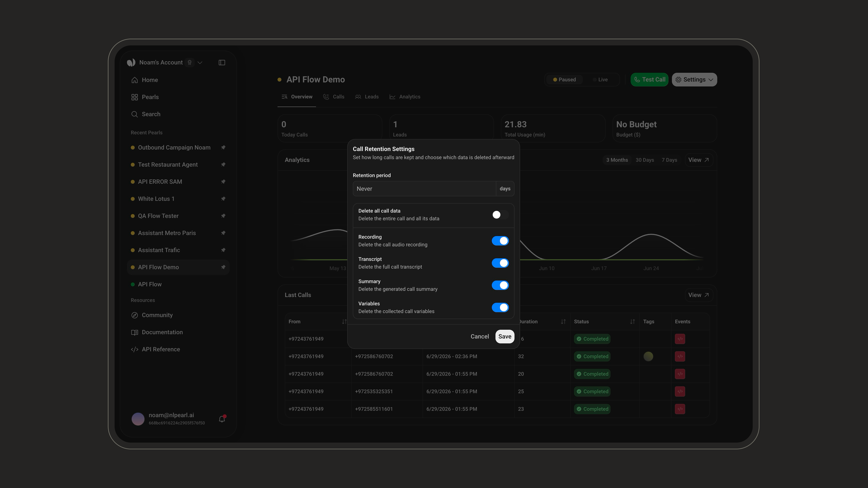Switch to the Leads tab

click(x=367, y=97)
